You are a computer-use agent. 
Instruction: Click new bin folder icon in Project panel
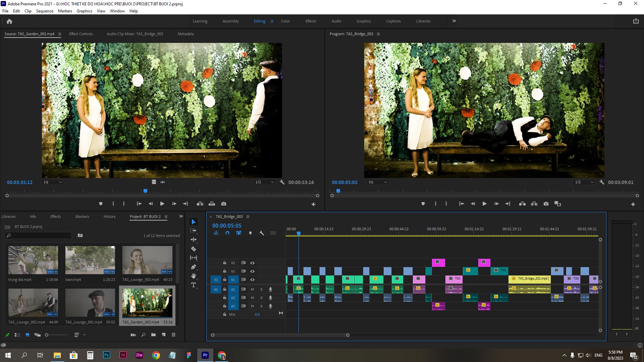point(153,335)
